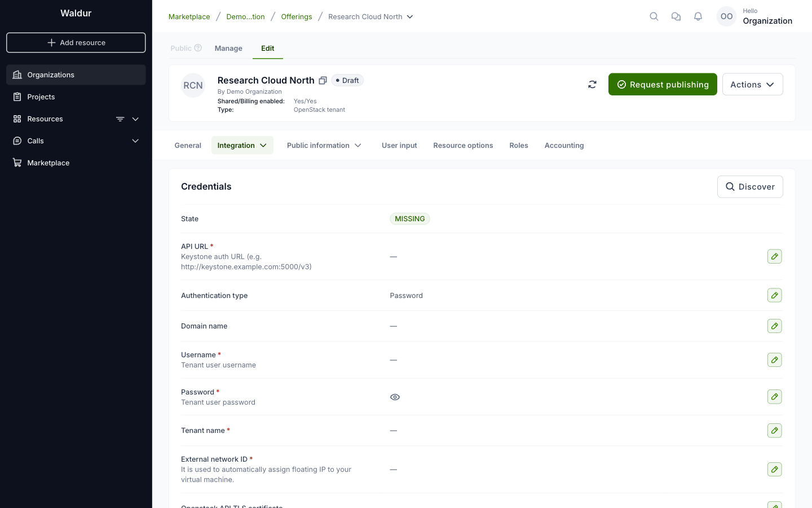The height and width of the screenshot is (508, 812).
Task: Click the RCN offering logo
Action: coord(193,85)
